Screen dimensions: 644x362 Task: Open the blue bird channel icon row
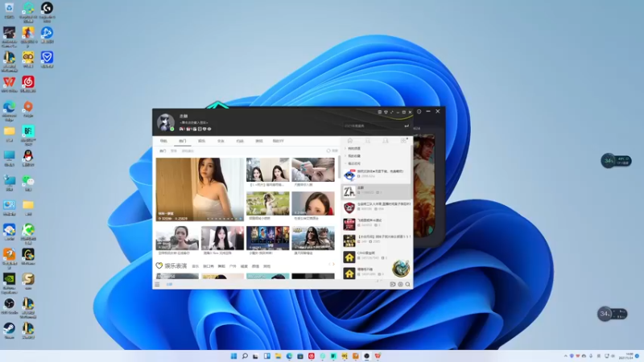click(x=376, y=175)
